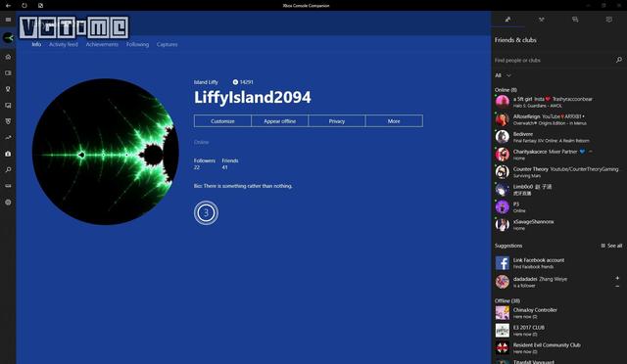Open My games icon in sidebar

pyautogui.click(x=8, y=73)
